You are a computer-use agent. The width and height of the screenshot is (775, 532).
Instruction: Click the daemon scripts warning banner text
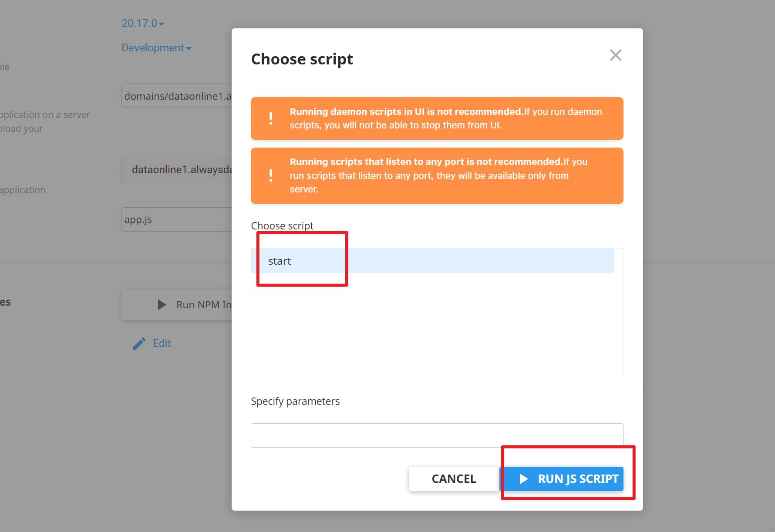click(446, 118)
